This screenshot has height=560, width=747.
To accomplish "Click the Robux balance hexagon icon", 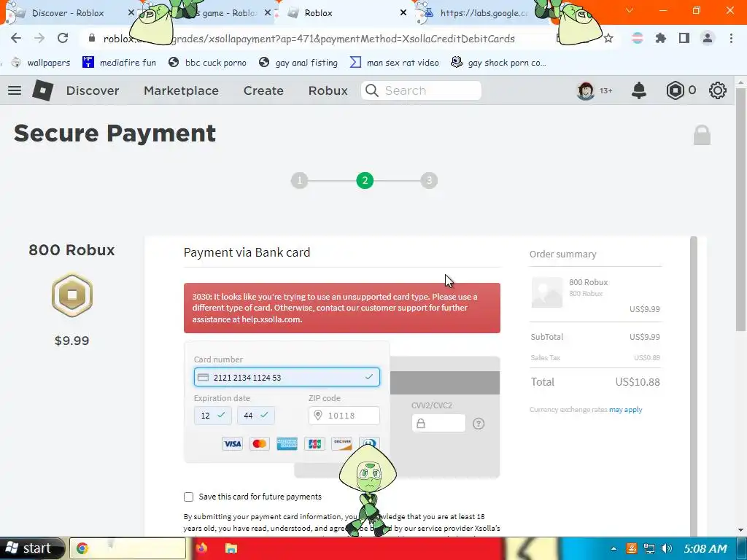I will coord(675,90).
